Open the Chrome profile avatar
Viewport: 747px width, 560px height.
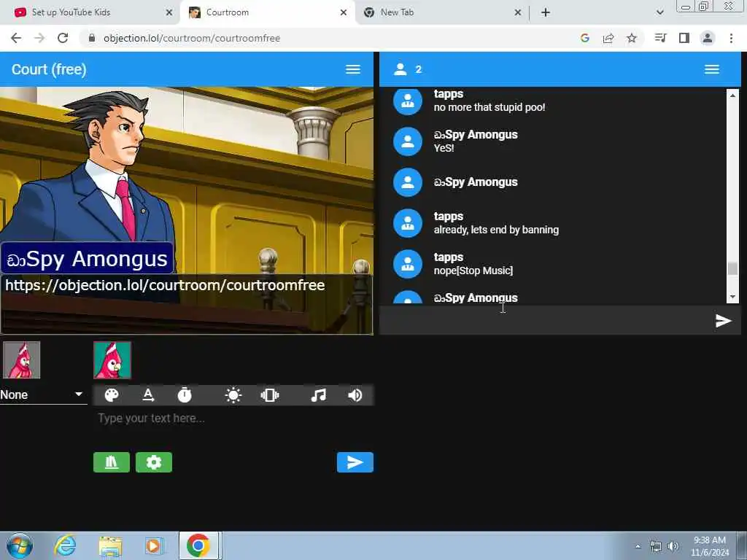pos(708,38)
